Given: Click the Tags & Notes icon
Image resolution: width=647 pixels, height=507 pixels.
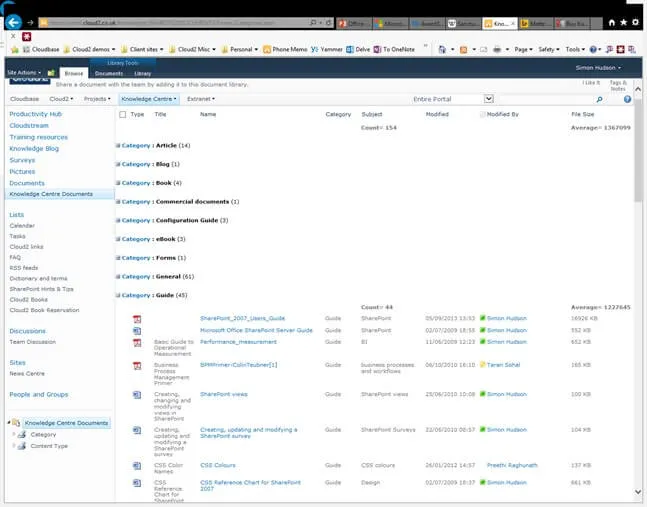Looking at the screenshot, I should [618, 84].
